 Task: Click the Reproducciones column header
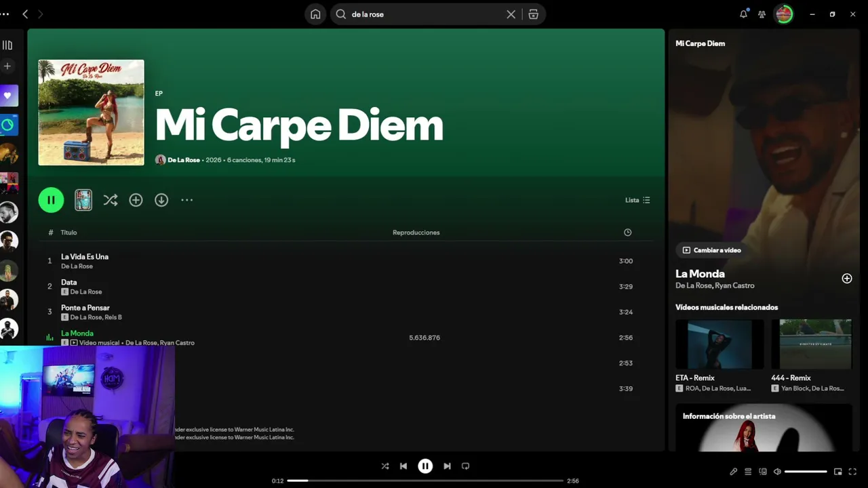point(416,232)
